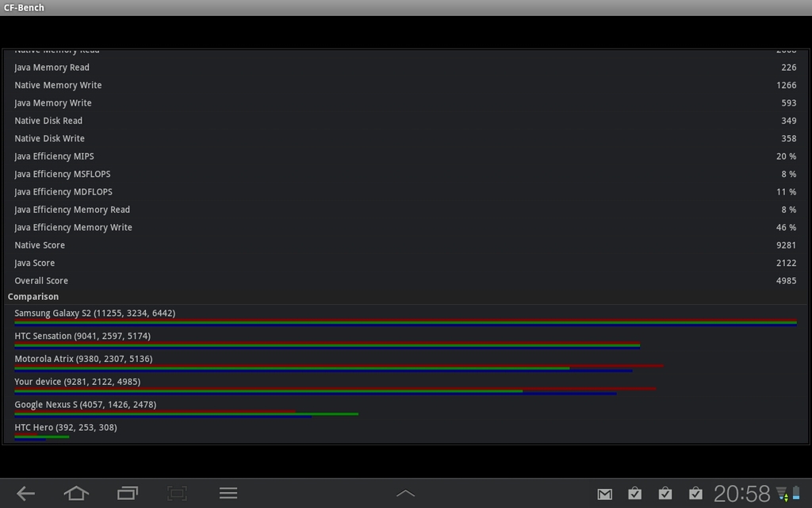Image resolution: width=812 pixels, height=508 pixels.
Task: Open Recent Apps using its icon
Action: click(x=126, y=493)
